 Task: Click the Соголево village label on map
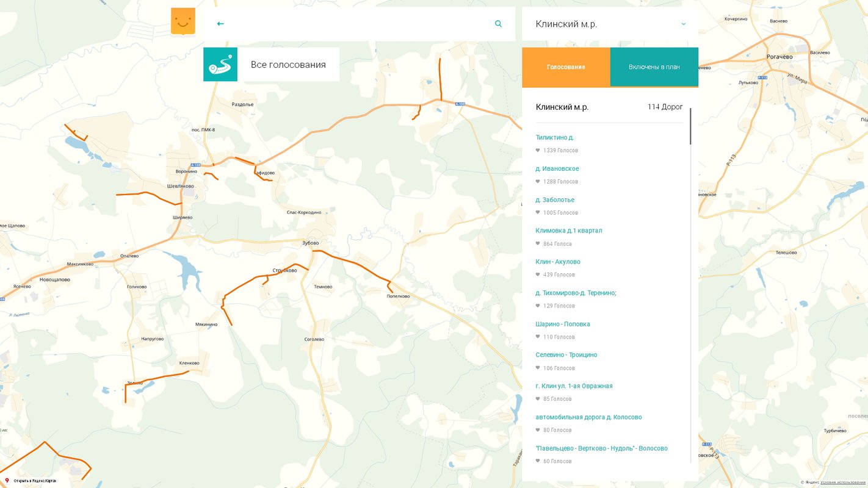click(x=314, y=339)
